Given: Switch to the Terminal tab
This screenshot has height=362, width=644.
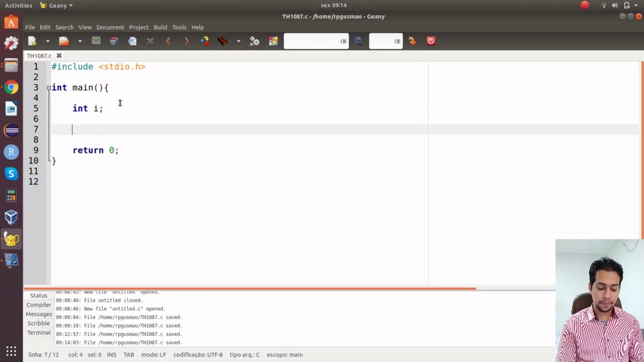Looking at the screenshot, I should pyautogui.click(x=39, y=333).
